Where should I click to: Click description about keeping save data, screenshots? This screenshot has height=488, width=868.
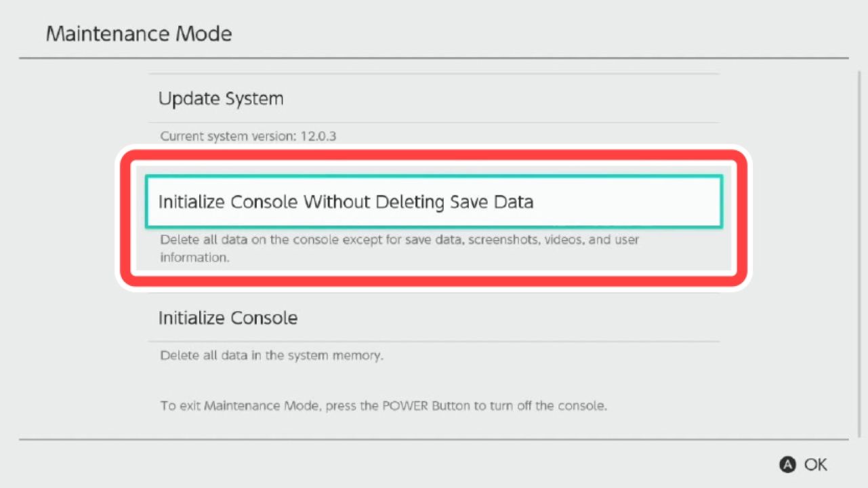pyautogui.click(x=399, y=240)
